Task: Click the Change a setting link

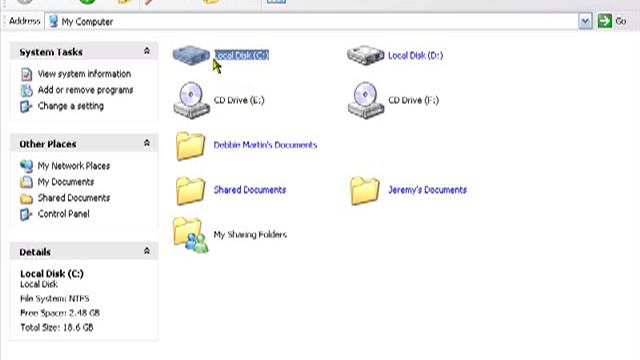Action: point(71,106)
